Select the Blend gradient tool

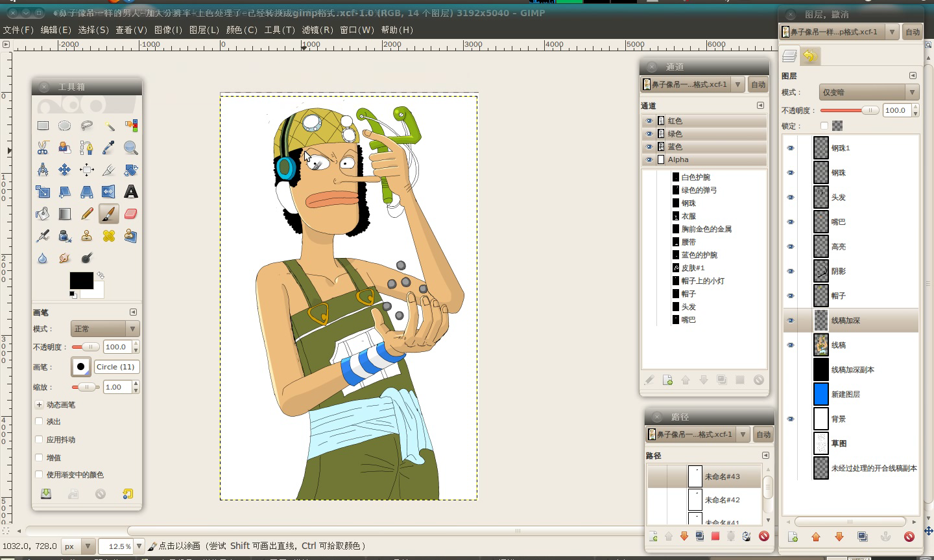pos(64,214)
